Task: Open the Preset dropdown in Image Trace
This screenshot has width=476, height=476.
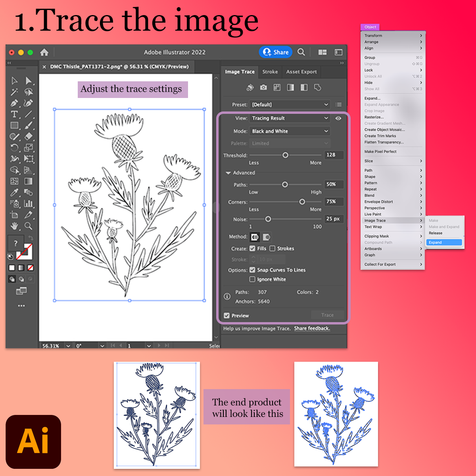Action: pos(290,104)
